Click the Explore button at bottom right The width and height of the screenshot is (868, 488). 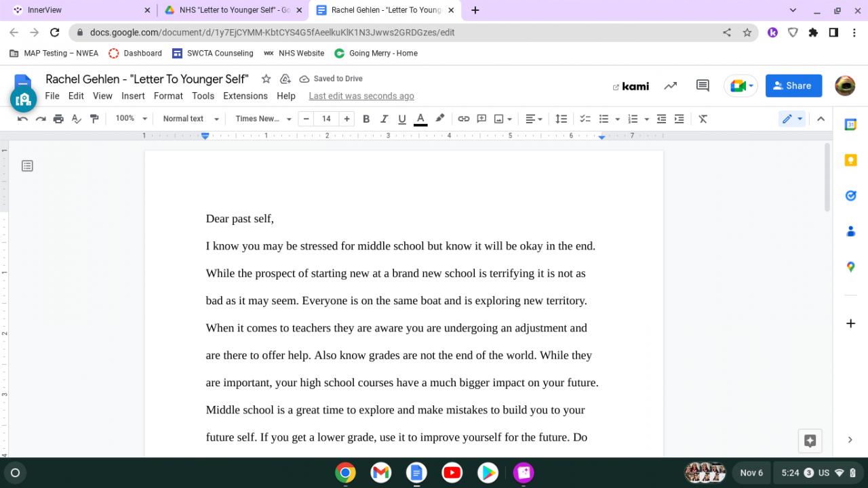point(810,441)
